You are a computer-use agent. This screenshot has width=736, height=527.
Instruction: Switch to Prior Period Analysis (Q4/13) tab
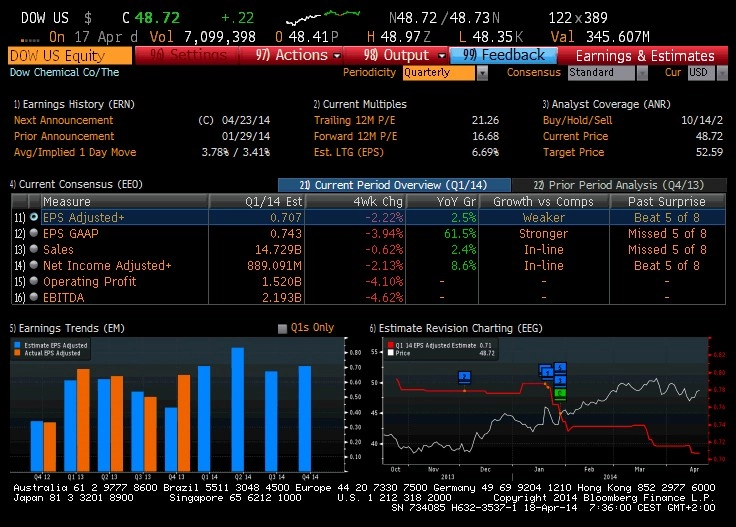click(620, 185)
